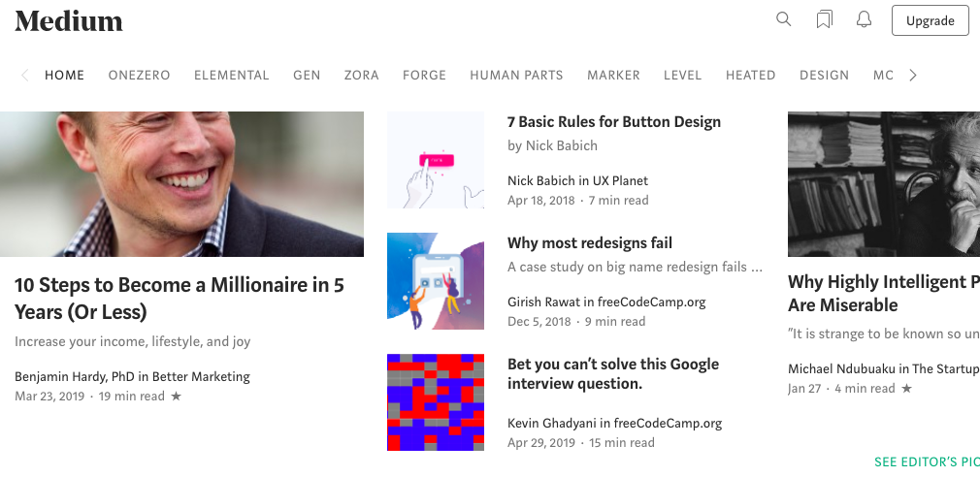Open the See Editor's Picks link
Viewport: 980px width, 477px height.
pos(927,462)
